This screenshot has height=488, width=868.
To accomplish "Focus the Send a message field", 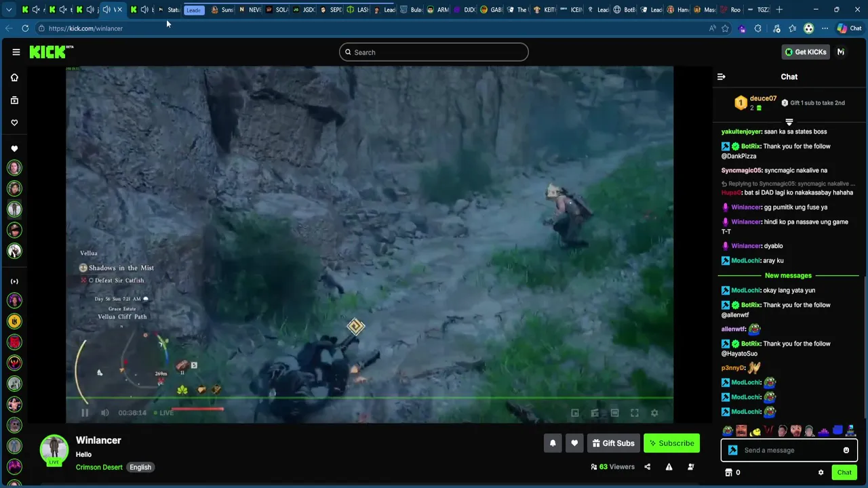I will [790, 450].
